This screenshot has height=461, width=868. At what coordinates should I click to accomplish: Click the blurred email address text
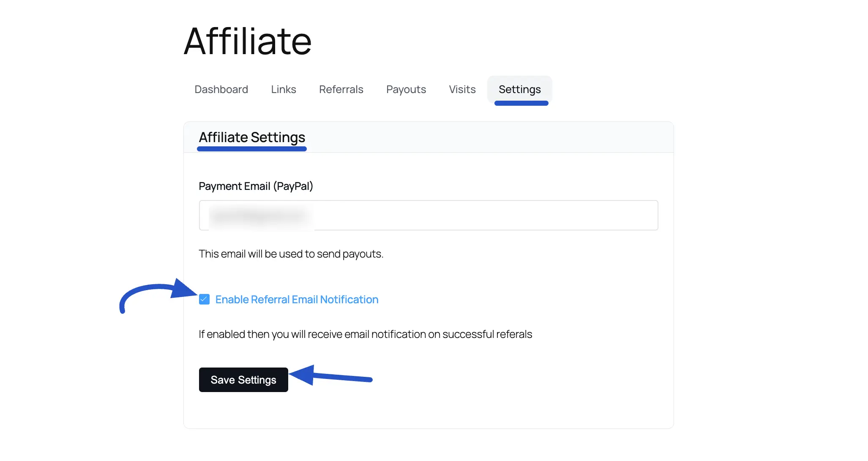[x=260, y=215]
